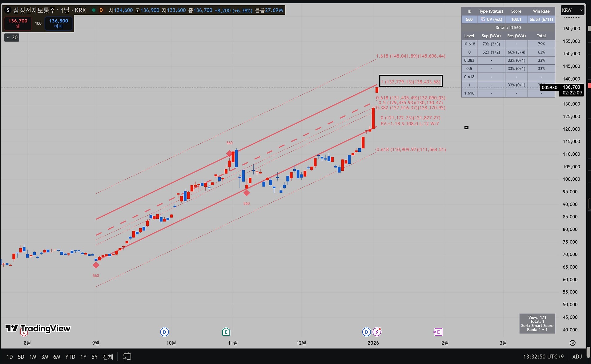The height and width of the screenshot is (364, 591).
Task: Select the 1M time range
Action: (33, 357)
